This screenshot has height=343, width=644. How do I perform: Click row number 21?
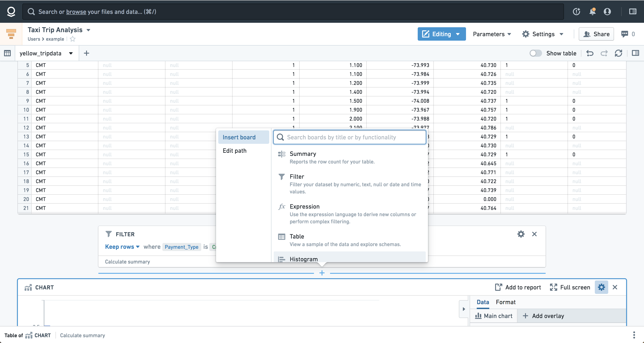(26, 208)
